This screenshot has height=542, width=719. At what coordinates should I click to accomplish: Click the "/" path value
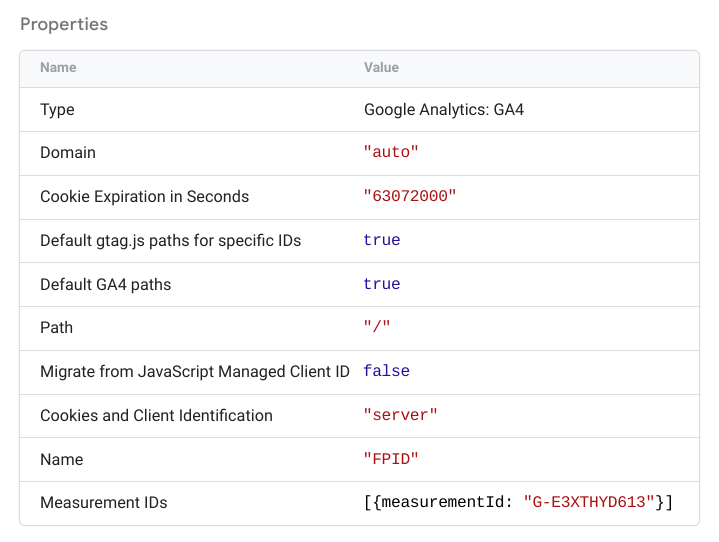point(377,328)
